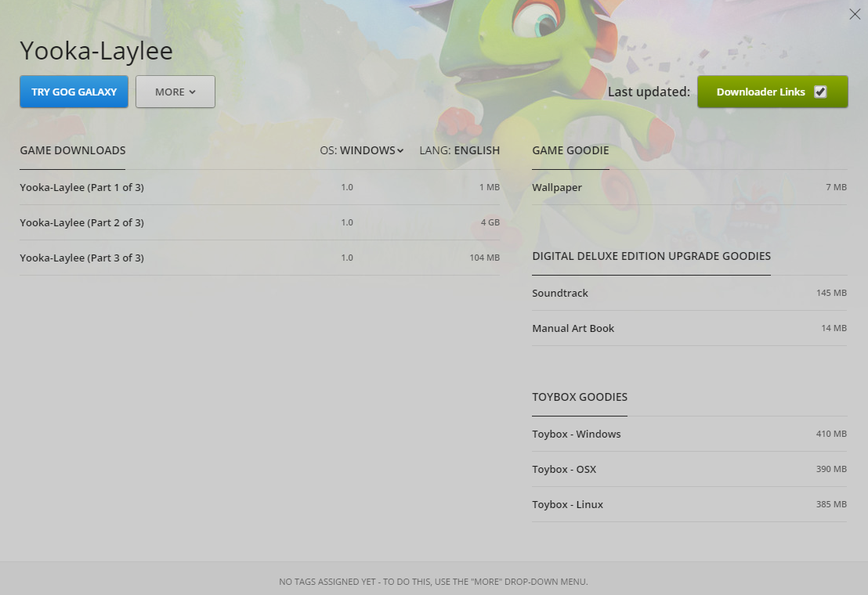The image size is (868, 595).
Task: Click the Last updated label
Action: [649, 92]
